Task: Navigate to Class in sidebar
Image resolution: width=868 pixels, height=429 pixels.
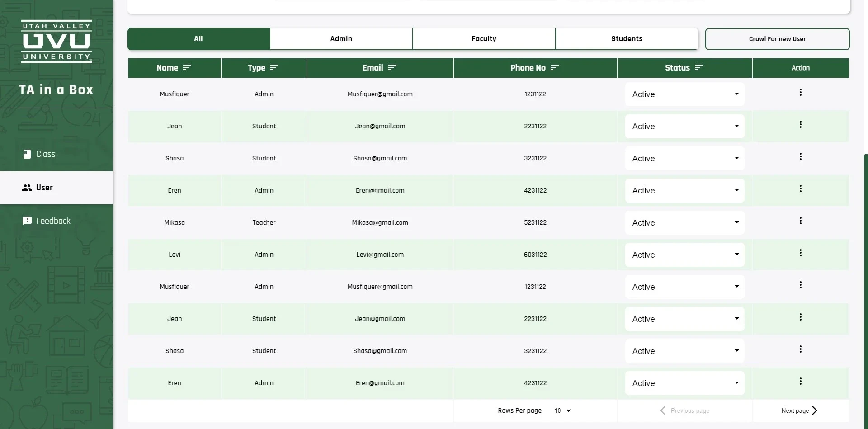Action: point(45,154)
